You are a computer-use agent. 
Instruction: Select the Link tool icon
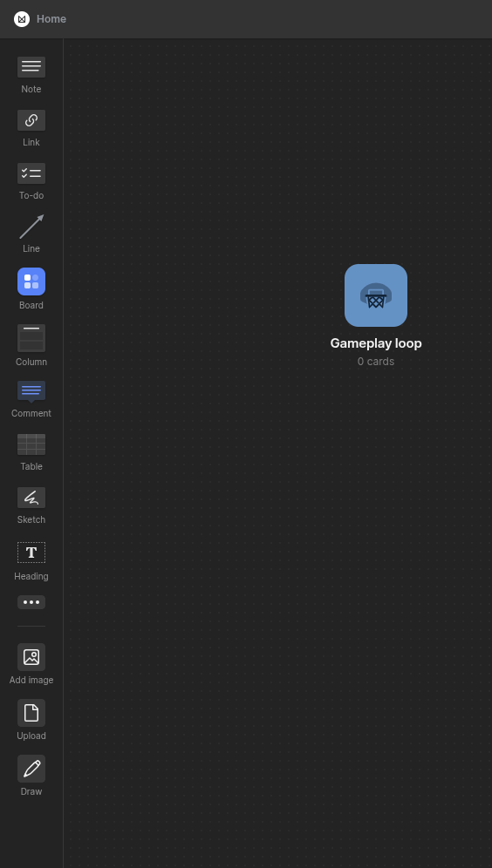pos(31,120)
